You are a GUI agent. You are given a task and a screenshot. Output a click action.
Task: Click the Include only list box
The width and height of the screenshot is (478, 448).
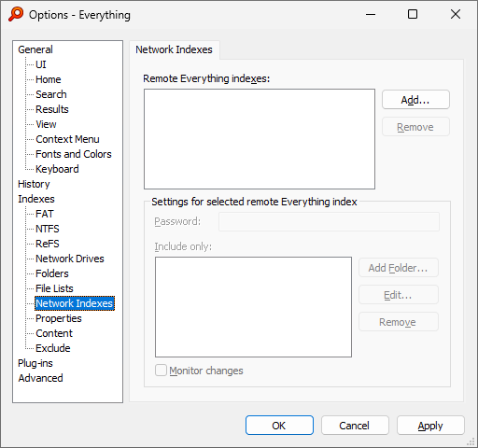coord(253,307)
